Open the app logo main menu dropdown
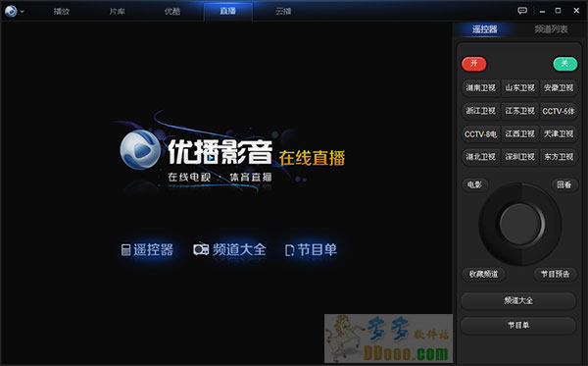The image size is (588, 366). pos(15,11)
